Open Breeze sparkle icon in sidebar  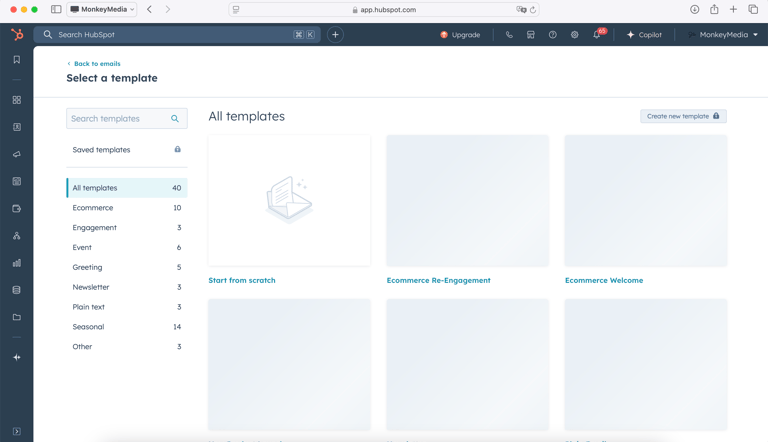(17, 357)
